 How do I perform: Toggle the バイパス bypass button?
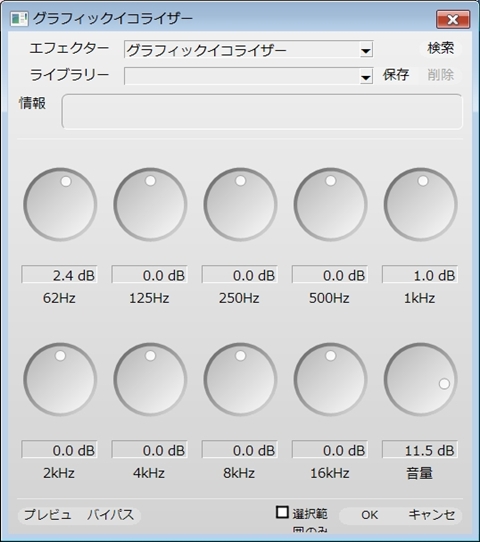point(110,515)
